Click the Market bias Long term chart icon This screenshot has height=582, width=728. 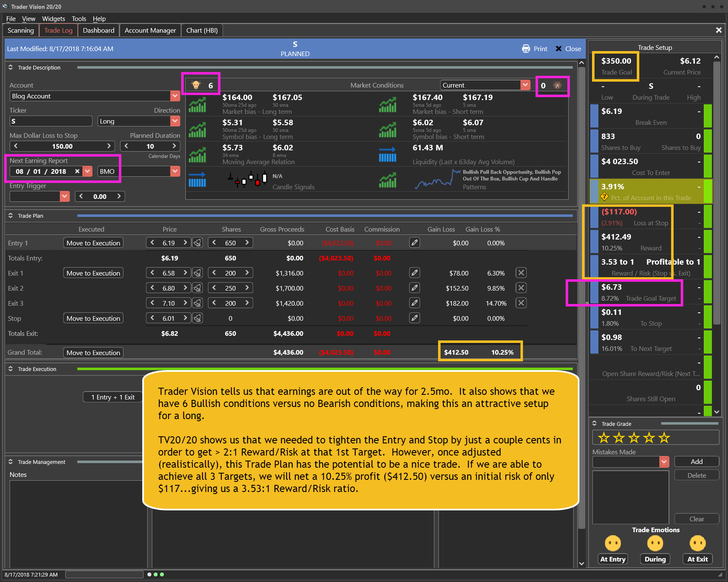197,105
